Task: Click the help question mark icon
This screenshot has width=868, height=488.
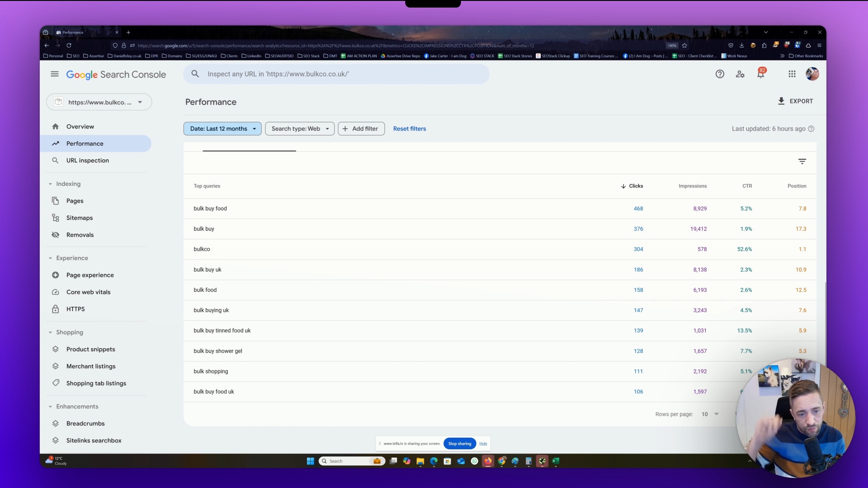Action: point(720,74)
